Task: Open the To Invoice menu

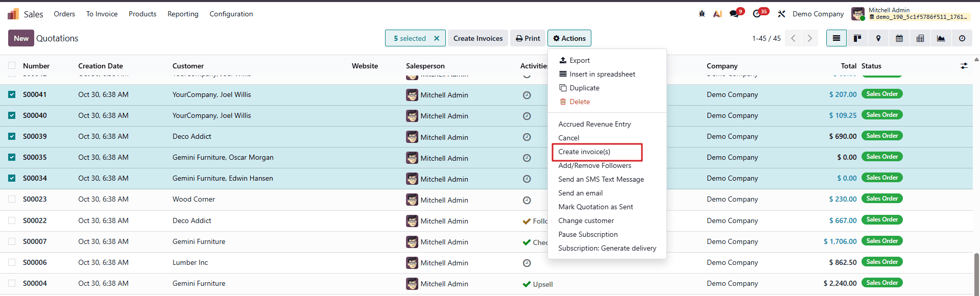Action: (x=102, y=14)
